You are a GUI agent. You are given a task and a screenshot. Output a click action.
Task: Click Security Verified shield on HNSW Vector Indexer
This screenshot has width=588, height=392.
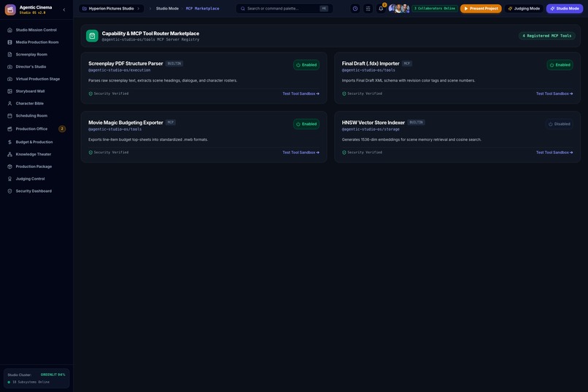[x=344, y=153]
